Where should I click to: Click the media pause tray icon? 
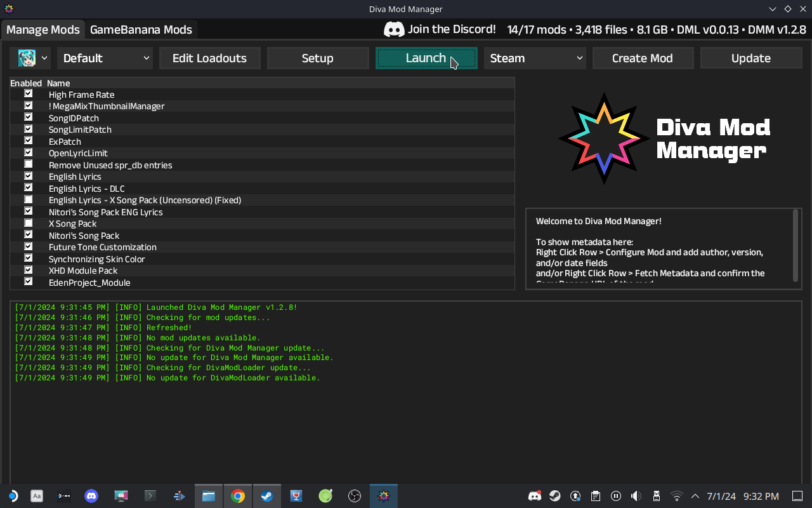tap(616, 496)
